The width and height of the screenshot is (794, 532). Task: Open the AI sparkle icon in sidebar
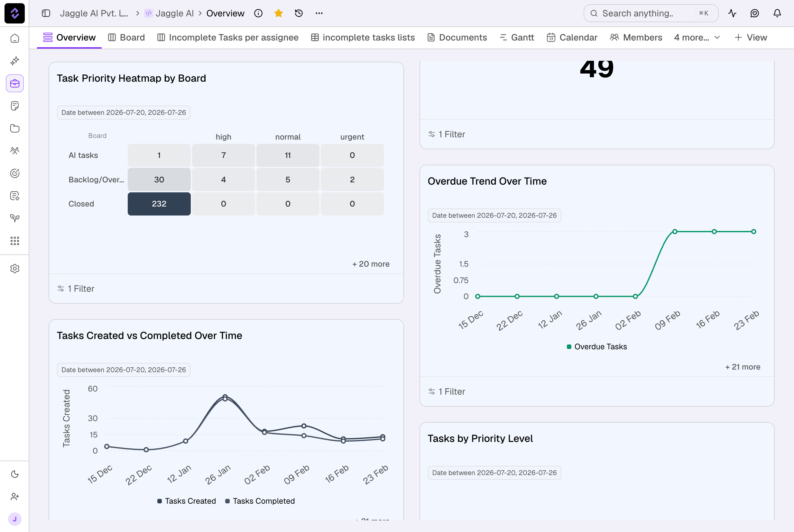[14, 61]
